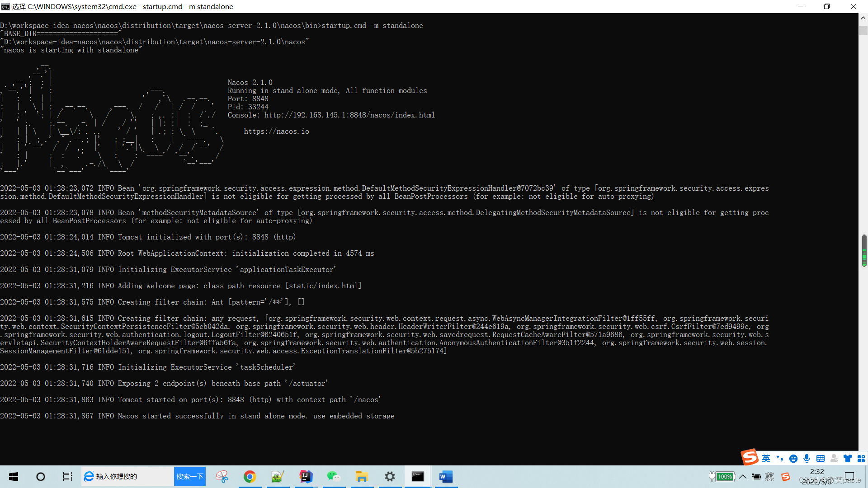Select the cmd terminal taskbar icon
The width and height of the screenshot is (868, 488).
pos(418,477)
